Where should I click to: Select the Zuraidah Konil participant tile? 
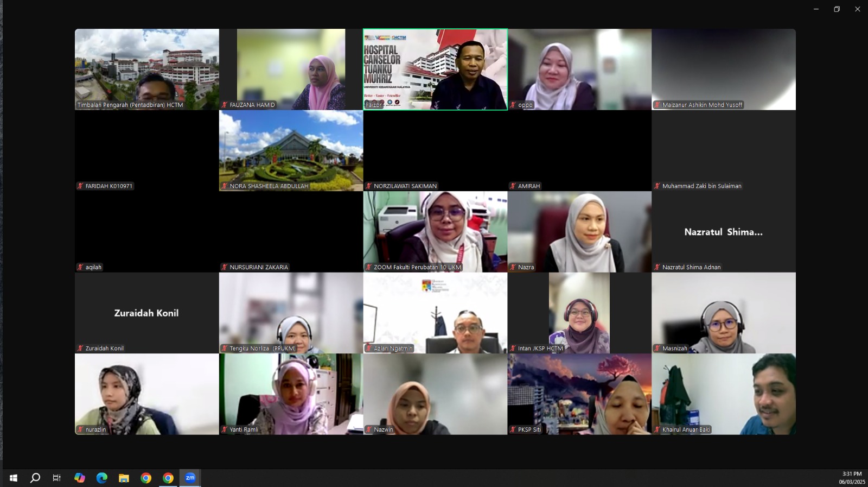click(146, 313)
